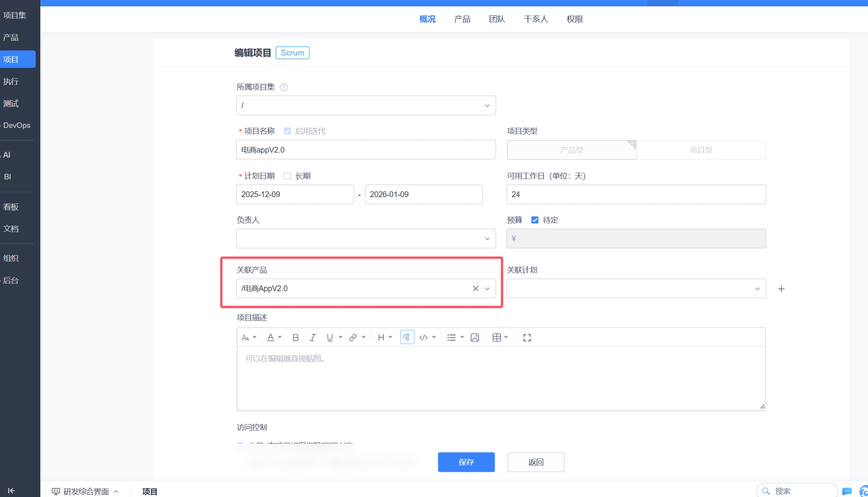Click the Italic formatting icon

click(312, 337)
